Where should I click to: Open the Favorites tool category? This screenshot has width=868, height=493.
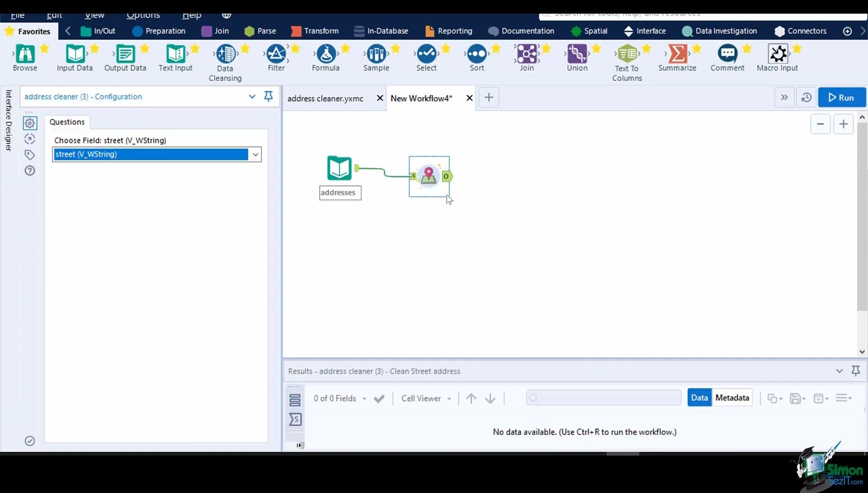tap(28, 31)
